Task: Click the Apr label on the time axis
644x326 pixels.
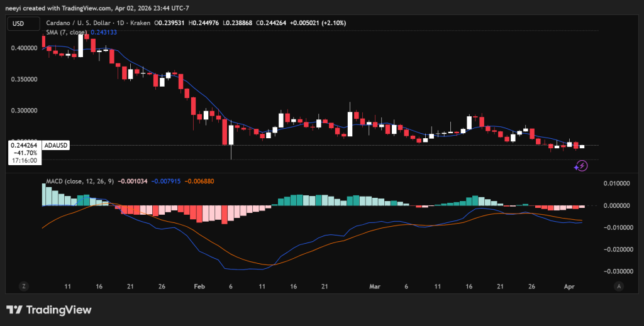Action: [x=569, y=286]
